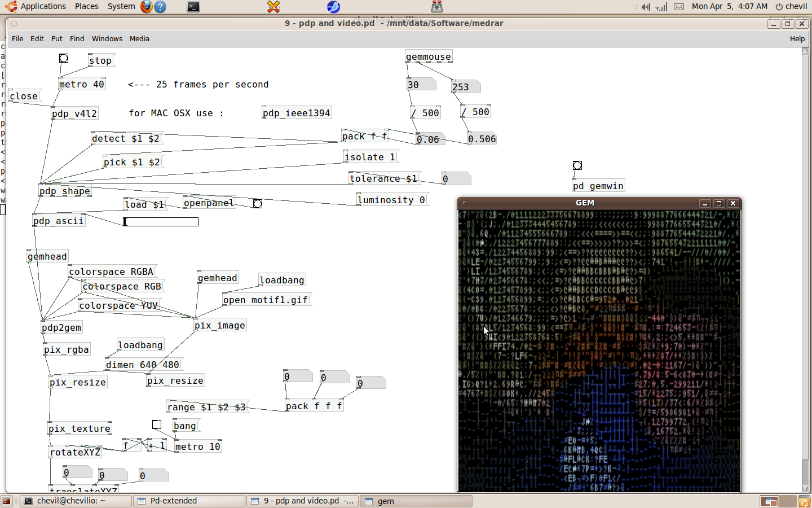Click the empty slider next to pdp_ascii
The width and height of the screenshot is (812, 508).
click(161, 222)
